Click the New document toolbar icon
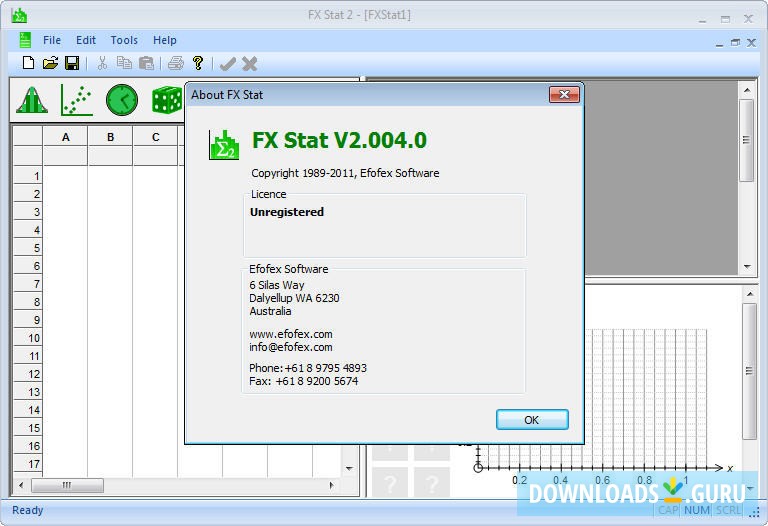This screenshot has height=526, width=768. tap(28, 63)
